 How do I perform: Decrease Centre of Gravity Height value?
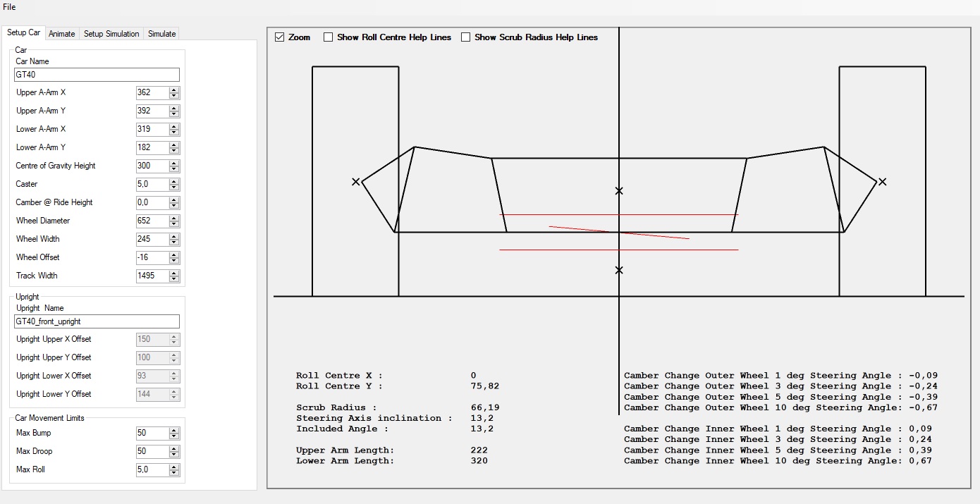click(174, 168)
